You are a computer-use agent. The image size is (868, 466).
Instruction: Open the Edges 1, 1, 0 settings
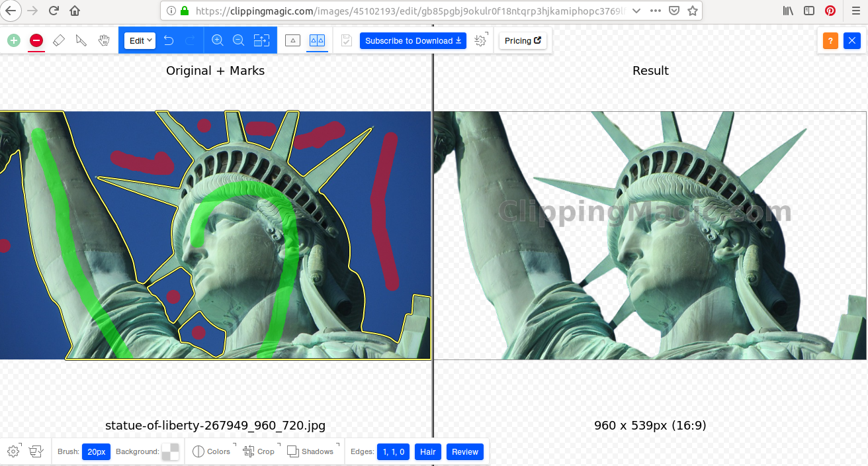(394, 451)
